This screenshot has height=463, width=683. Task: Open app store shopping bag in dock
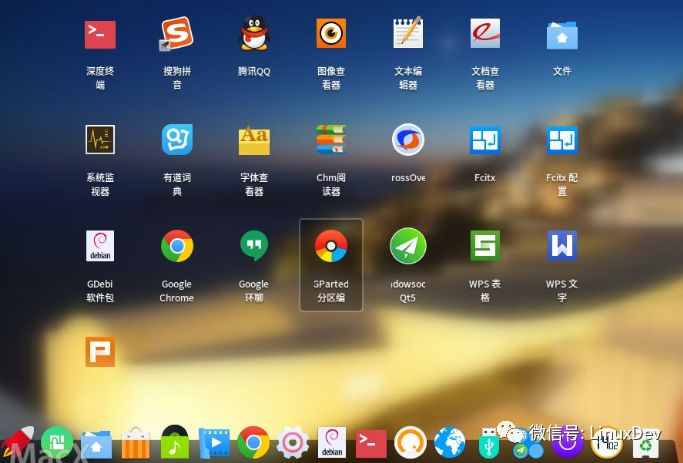click(x=135, y=443)
